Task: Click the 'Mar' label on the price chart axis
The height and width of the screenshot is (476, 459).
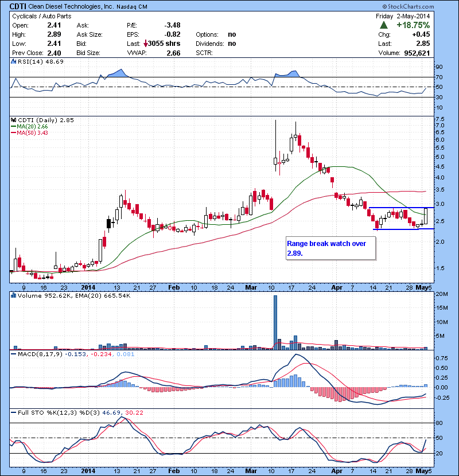Action: tap(251, 287)
